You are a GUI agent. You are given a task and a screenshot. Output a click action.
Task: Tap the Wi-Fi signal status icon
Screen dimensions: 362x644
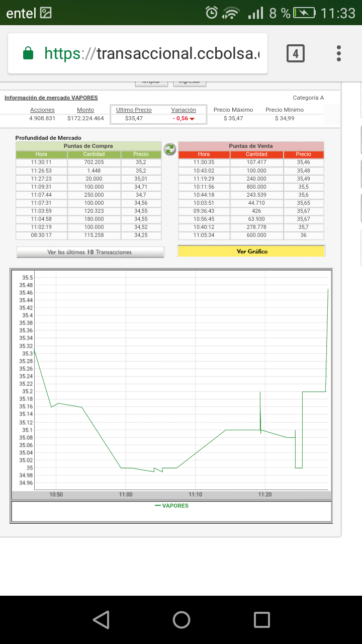coord(231,13)
